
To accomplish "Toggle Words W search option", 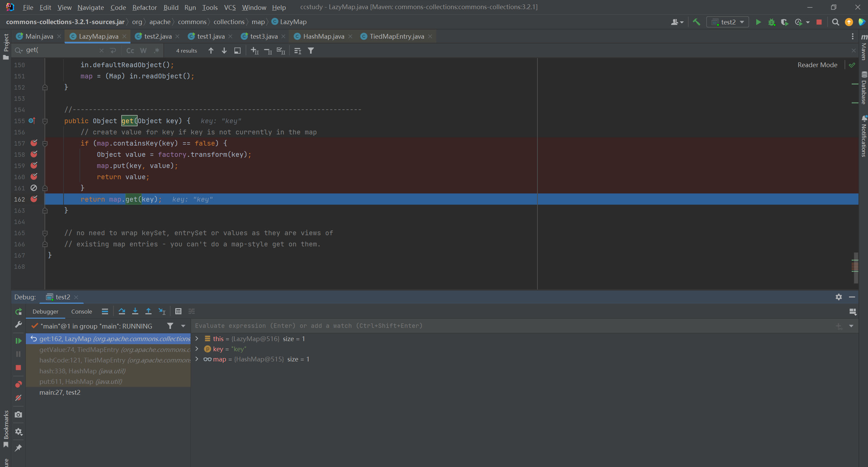I will click(x=143, y=51).
